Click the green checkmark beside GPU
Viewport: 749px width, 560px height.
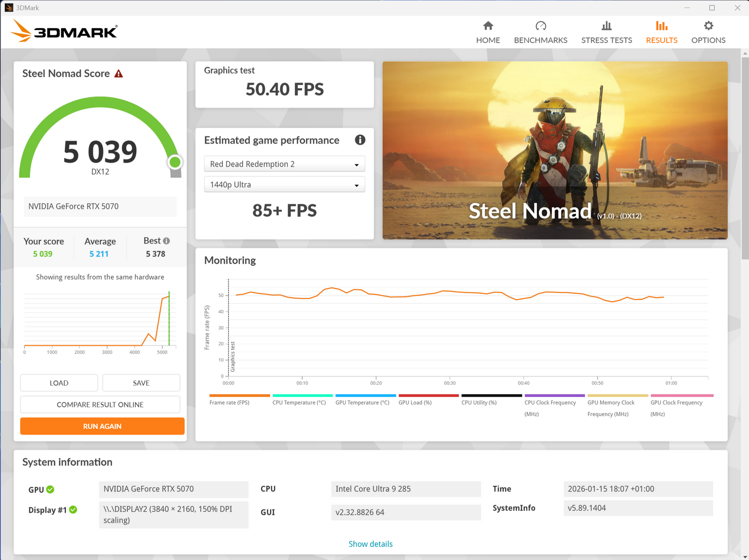50,489
